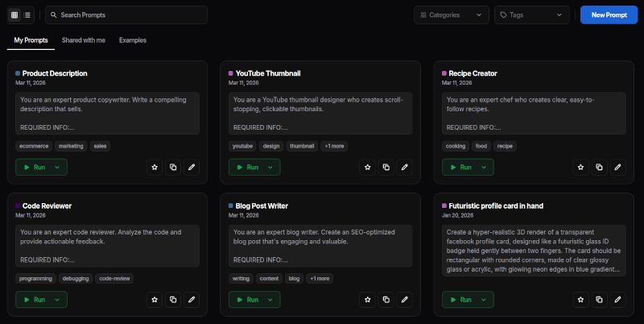This screenshot has width=644, height=324.
Task: Open the YouTube Thumbnail card title
Action: coord(268,73)
